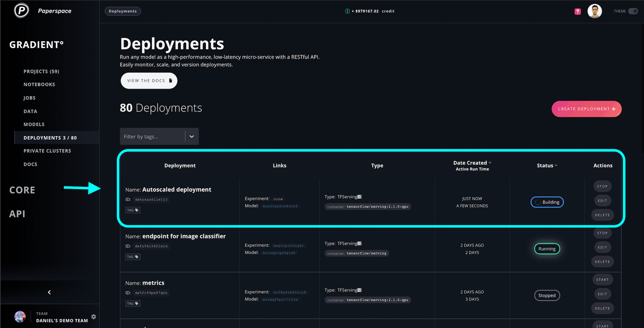The width and height of the screenshot is (644, 328).
Task: Click the GRADIENT° heading
Action: click(36, 44)
